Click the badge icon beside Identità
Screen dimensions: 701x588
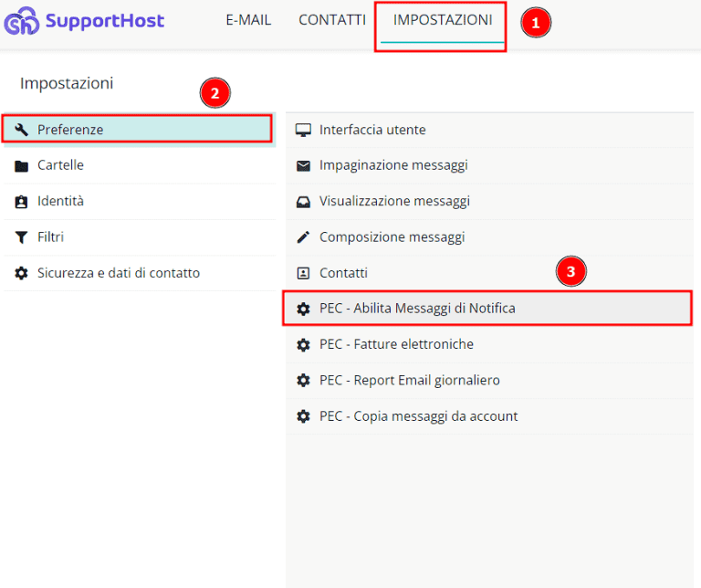(22, 201)
